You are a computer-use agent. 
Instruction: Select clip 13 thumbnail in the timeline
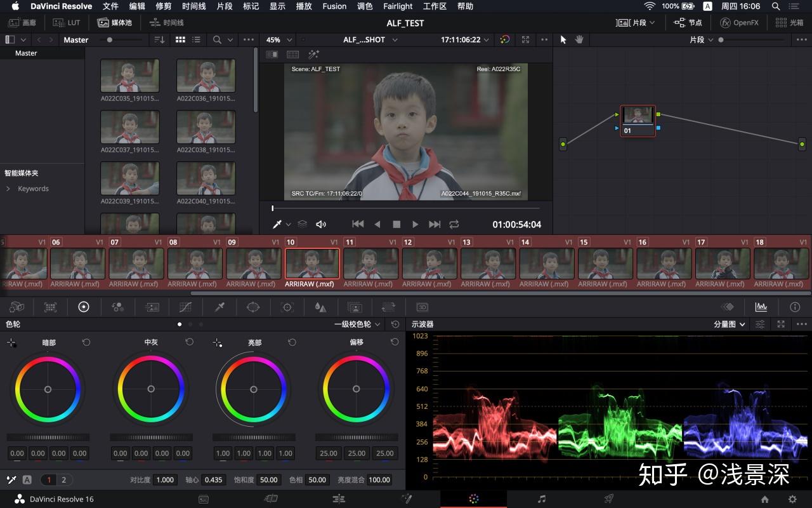click(x=487, y=263)
